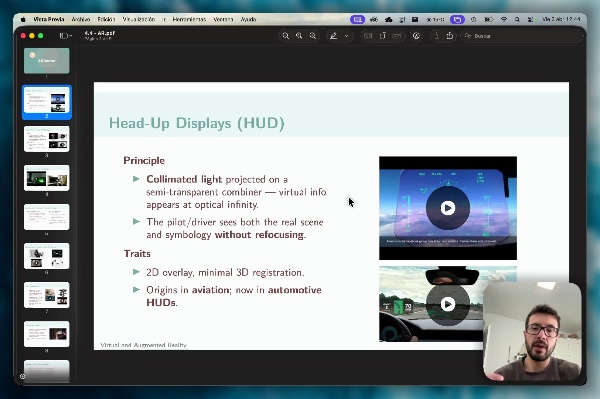Click the Principle heading on the slide
600x399 pixels.
[x=144, y=160]
